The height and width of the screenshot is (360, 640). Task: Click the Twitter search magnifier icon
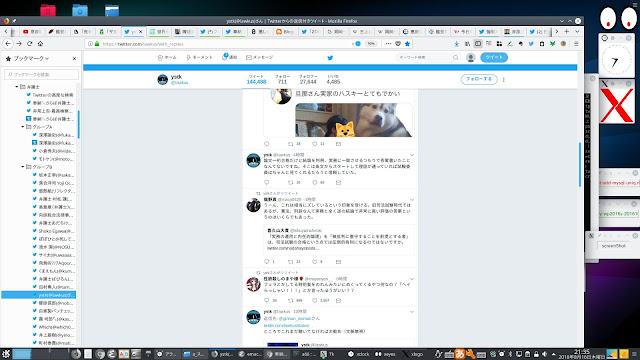[456, 58]
